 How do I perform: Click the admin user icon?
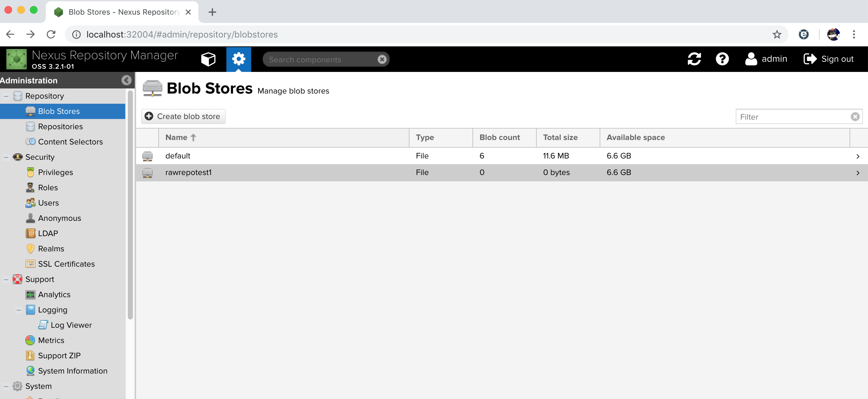coord(751,59)
